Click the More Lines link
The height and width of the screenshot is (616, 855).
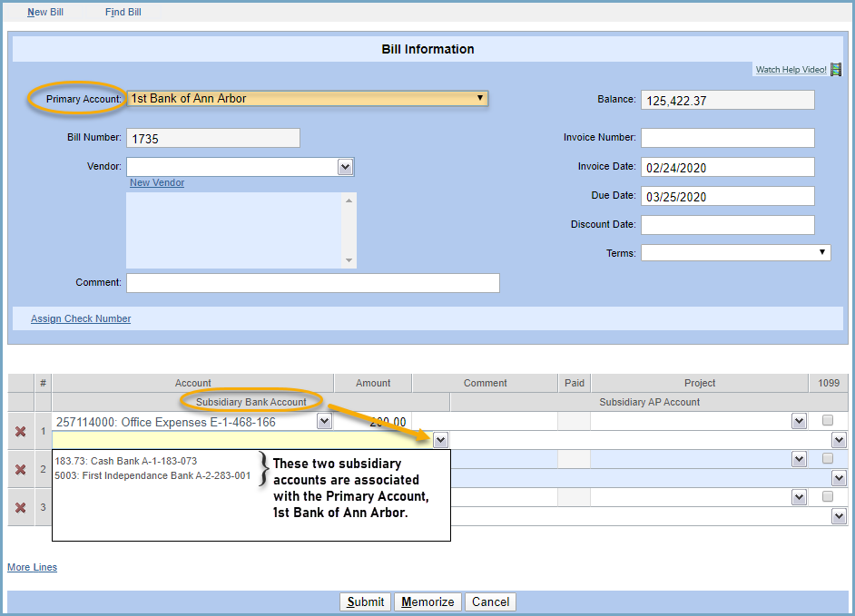point(32,568)
